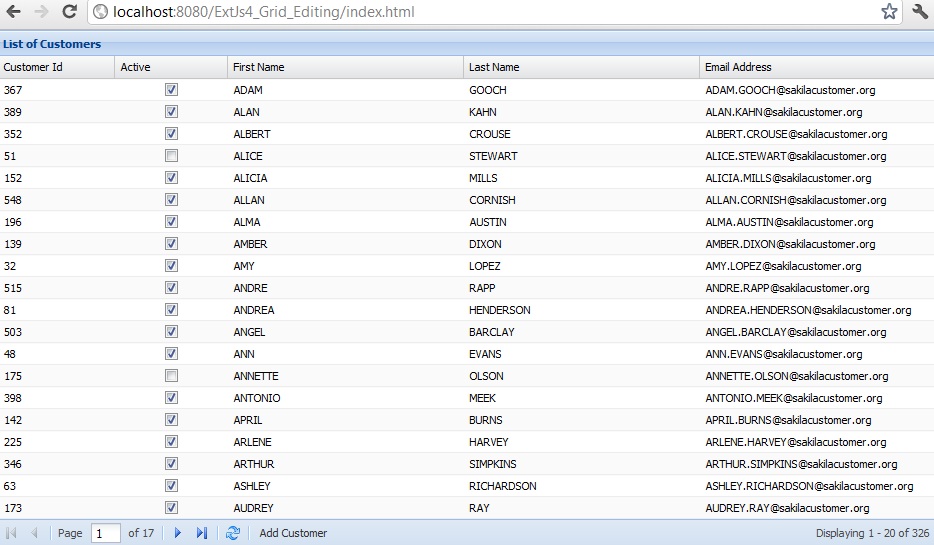Click the globe site icon in address bar

click(x=101, y=12)
